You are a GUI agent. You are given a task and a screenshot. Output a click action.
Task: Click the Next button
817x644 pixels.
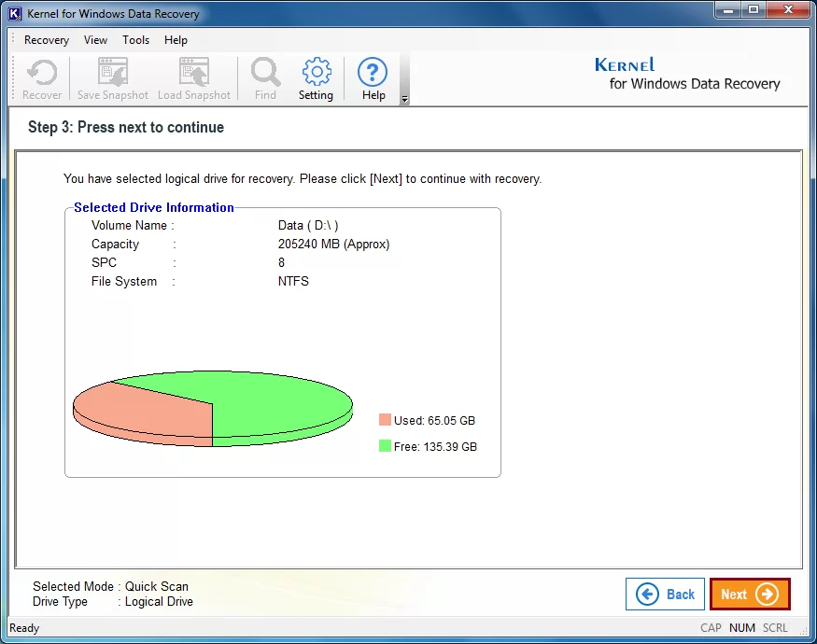[750, 594]
